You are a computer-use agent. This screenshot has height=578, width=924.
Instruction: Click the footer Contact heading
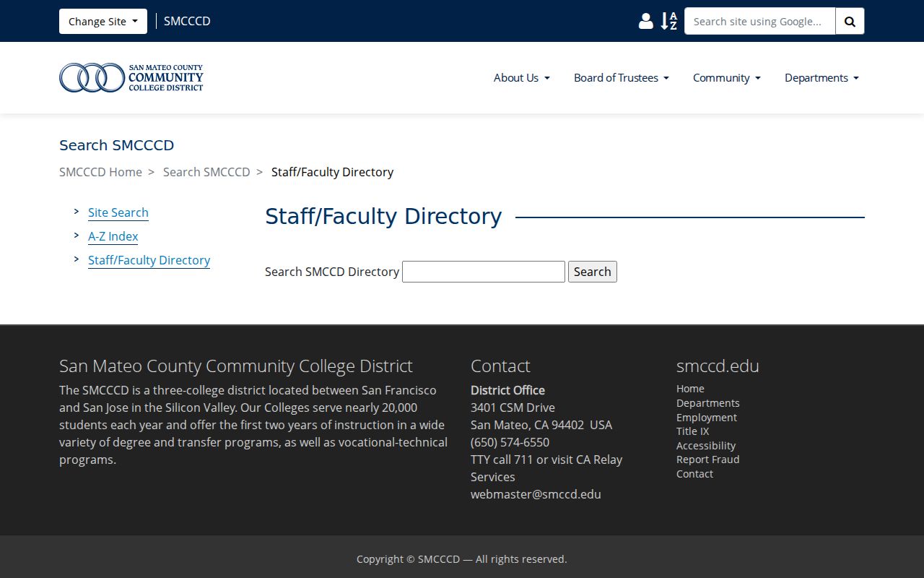point(500,366)
